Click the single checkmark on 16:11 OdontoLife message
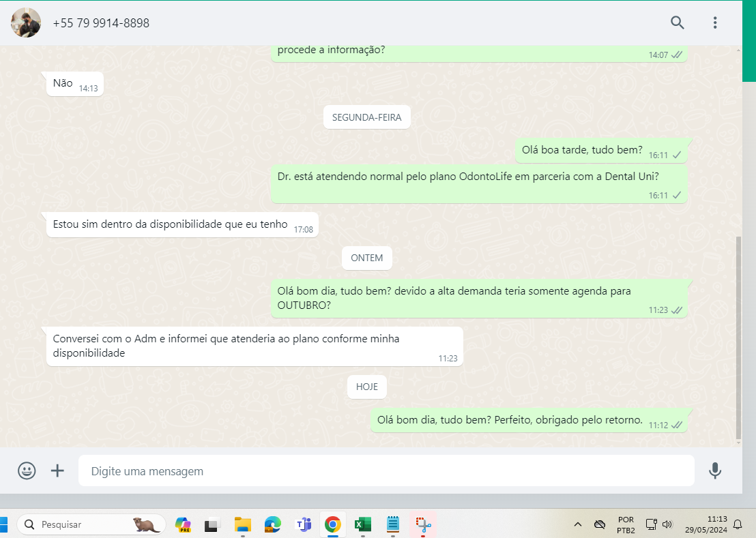Viewport: 756px width, 538px height. (677, 195)
